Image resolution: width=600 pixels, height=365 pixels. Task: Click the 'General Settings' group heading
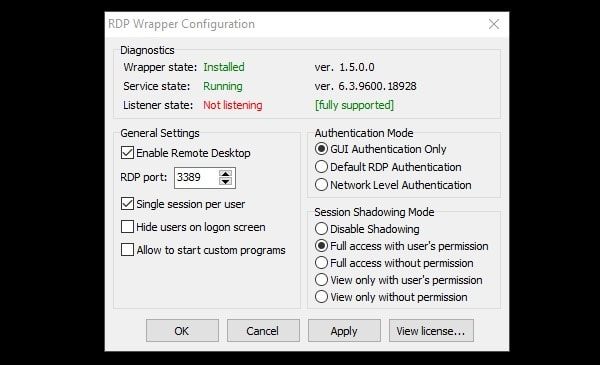160,133
